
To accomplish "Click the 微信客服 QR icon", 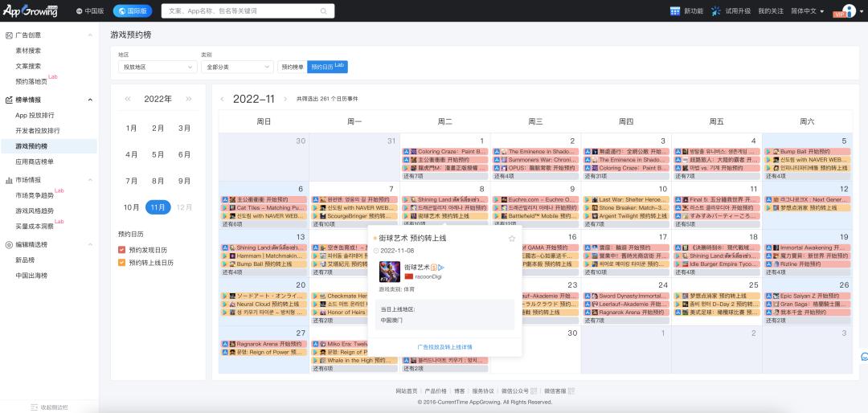I will pos(571,391).
